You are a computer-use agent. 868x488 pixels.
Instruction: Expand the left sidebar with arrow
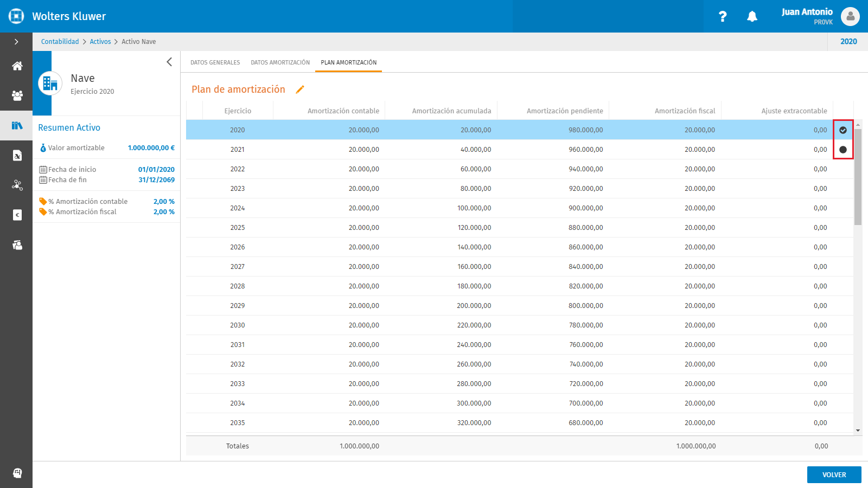click(16, 42)
